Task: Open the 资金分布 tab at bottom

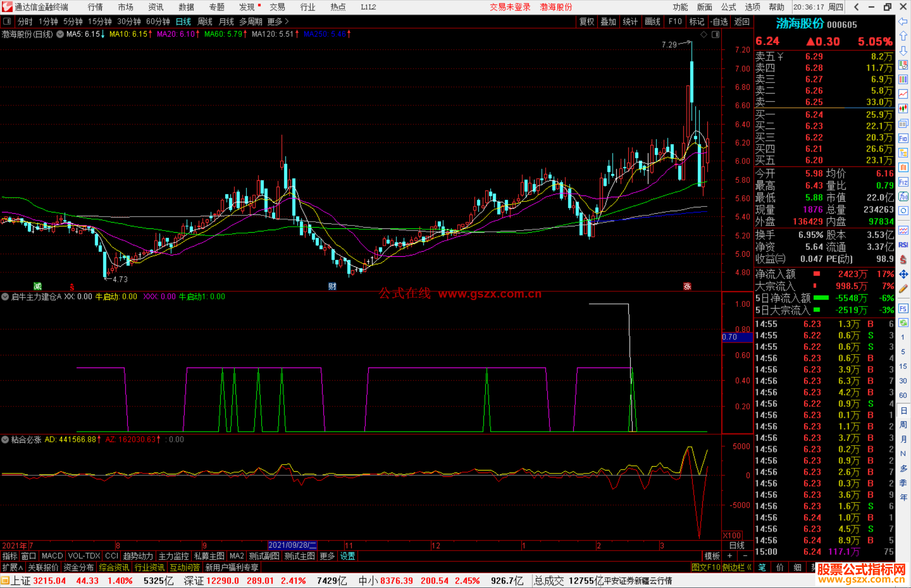Action: click(78, 567)
